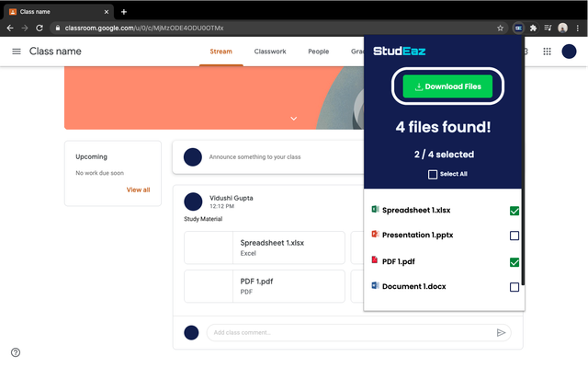Open a new browser tab
This screenshot has width=588, height=368.
point(124,12)
